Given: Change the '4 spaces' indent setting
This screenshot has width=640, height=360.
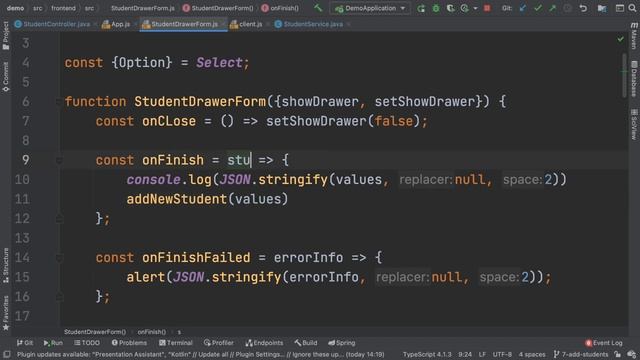Looking at the screenshot, I should [x=532, y=354].
